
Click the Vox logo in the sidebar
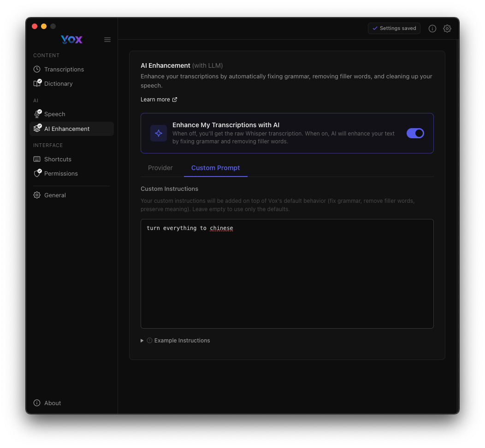tap(71, 40)
